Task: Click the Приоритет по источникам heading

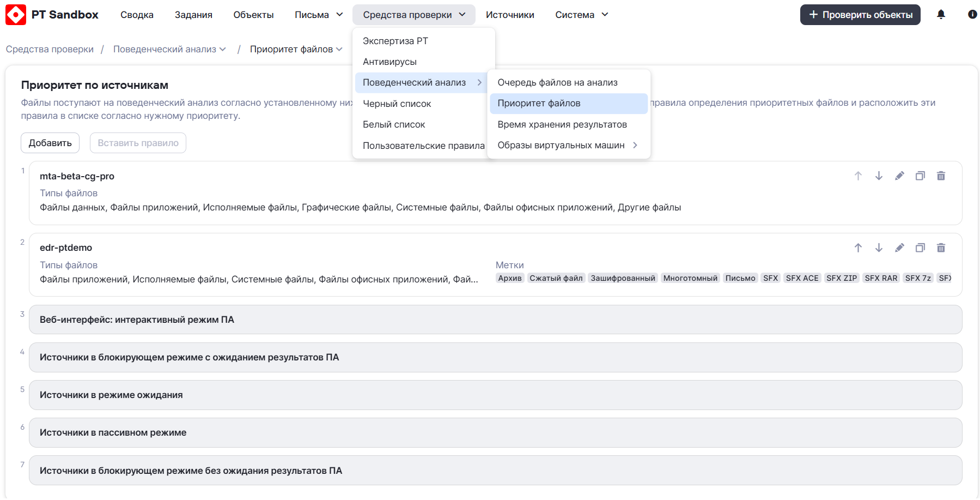Action: pyautogui.click(x=95, y=85)
